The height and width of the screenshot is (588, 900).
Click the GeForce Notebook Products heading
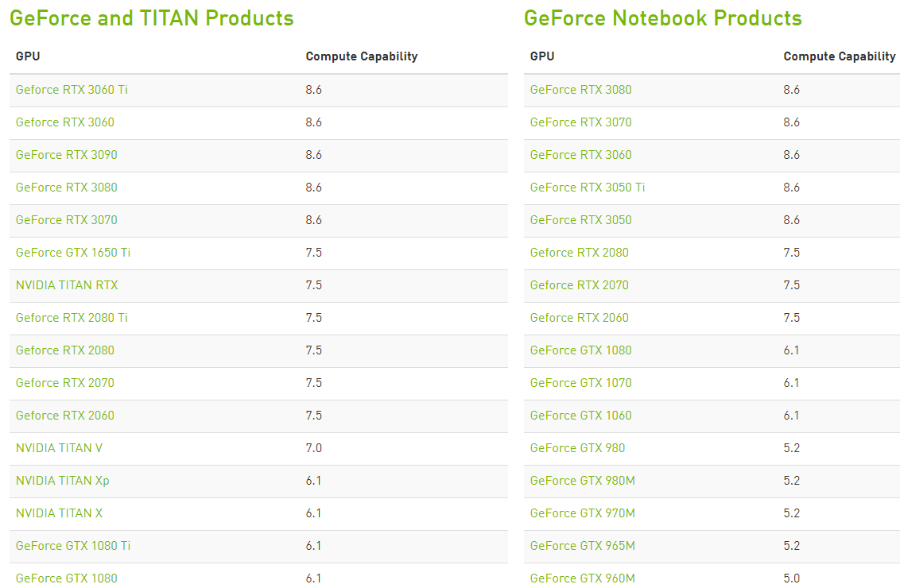(x=663, y=18)
